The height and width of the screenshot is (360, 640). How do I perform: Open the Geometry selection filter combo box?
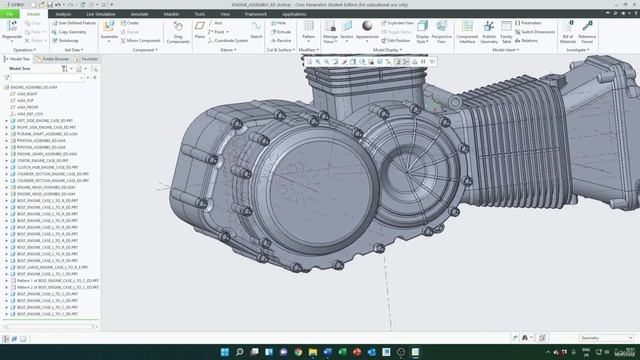(x=606, y=338)
